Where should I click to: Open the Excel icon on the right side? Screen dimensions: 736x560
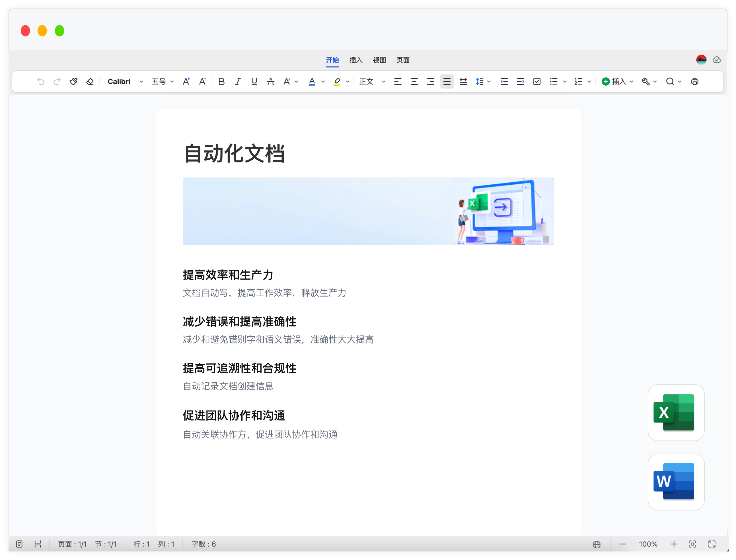[676, 412]
